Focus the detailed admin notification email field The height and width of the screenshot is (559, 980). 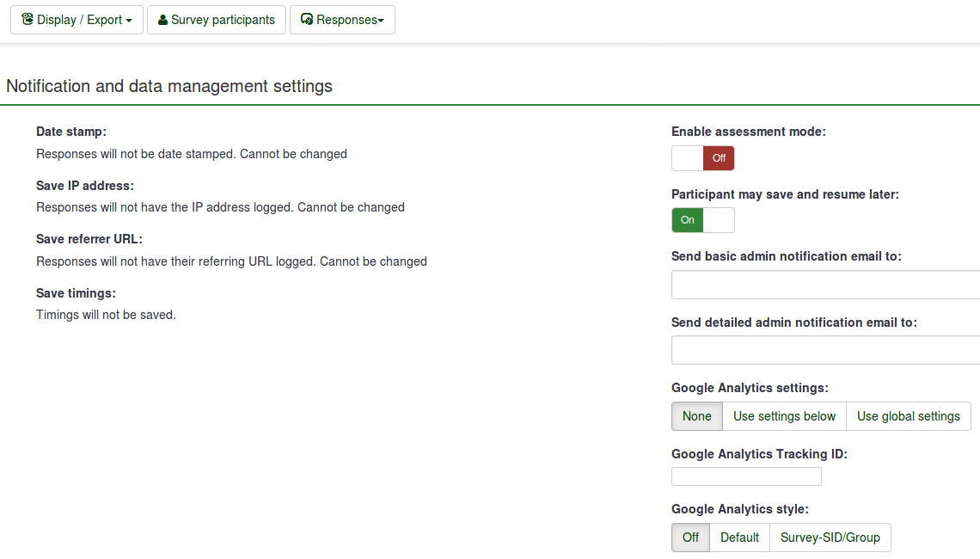coord(825,351)
